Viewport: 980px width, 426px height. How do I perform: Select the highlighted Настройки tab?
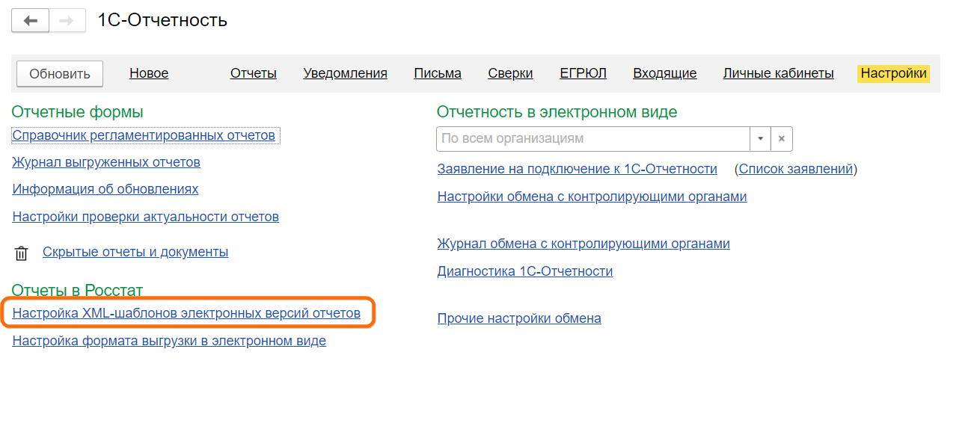coord(894,73)
